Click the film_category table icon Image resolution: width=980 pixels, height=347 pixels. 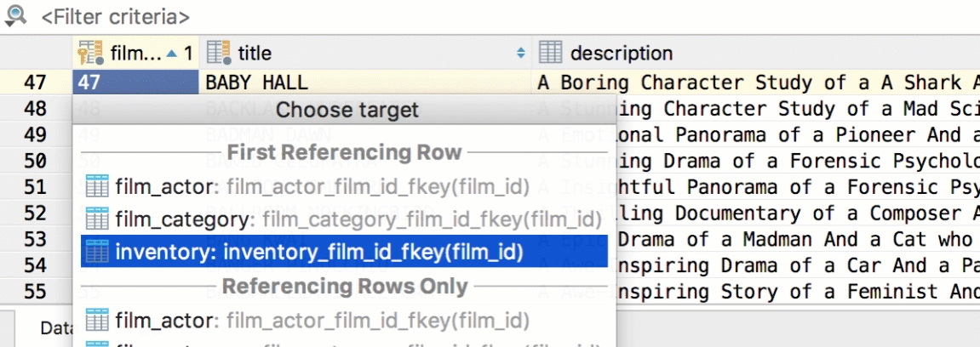click(x=98, y=219)
